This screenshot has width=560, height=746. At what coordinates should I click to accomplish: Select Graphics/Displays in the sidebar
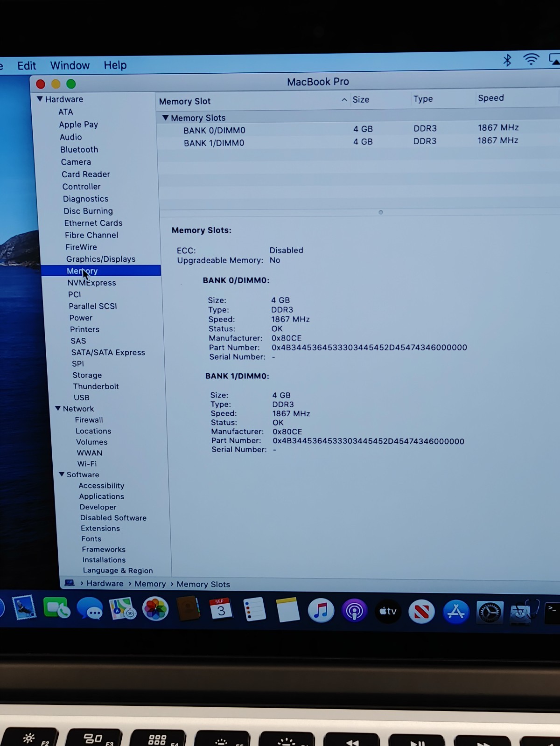pyautogui.click(x=101, y=259)
